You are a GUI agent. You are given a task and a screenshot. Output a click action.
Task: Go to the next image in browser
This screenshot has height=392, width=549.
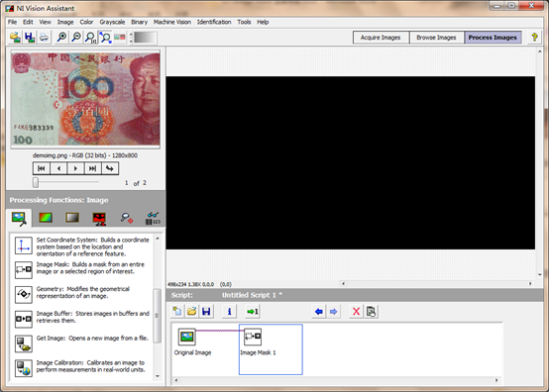pyautogui.click(x=75, y=168)
